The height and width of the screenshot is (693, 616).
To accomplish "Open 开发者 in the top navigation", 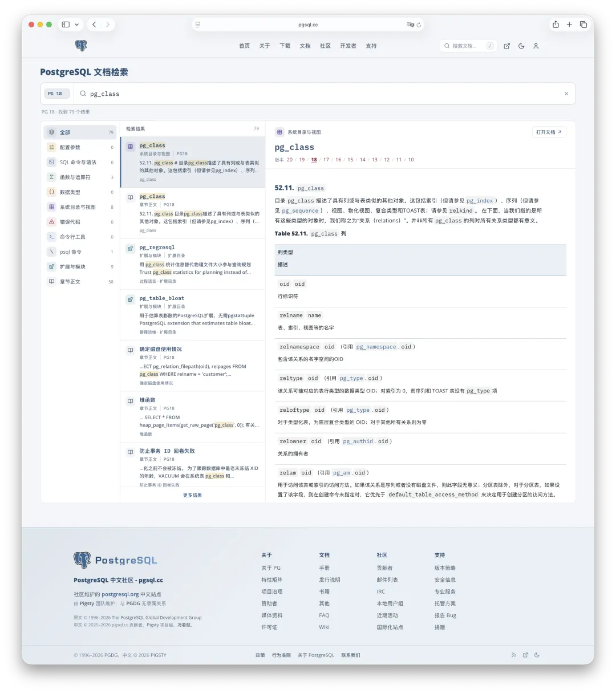I will pyautogui.click(x=348, y=46).
